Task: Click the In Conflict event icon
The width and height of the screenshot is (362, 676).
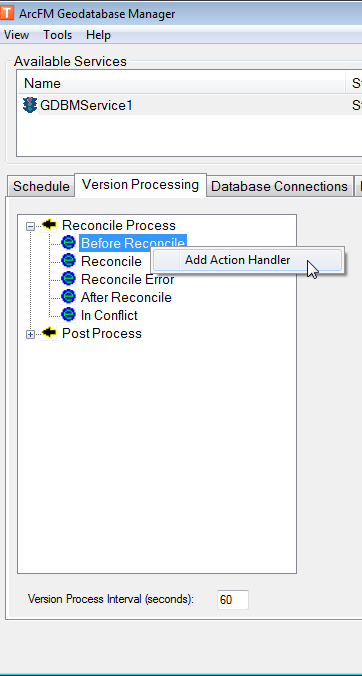Action: (68, 315)
